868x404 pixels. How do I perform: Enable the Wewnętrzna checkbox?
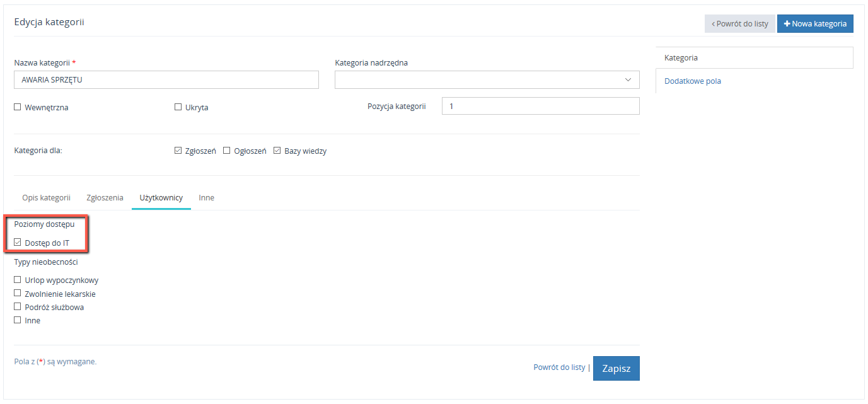click(18, 107)
